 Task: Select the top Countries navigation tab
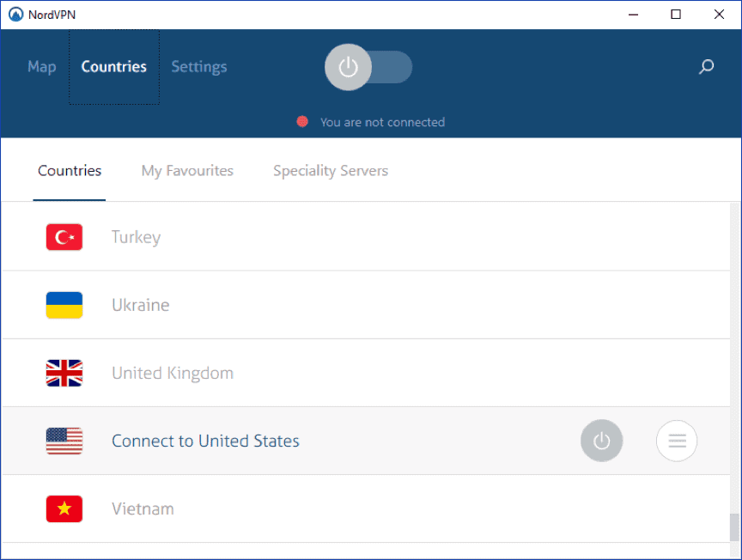coord(114,67)
